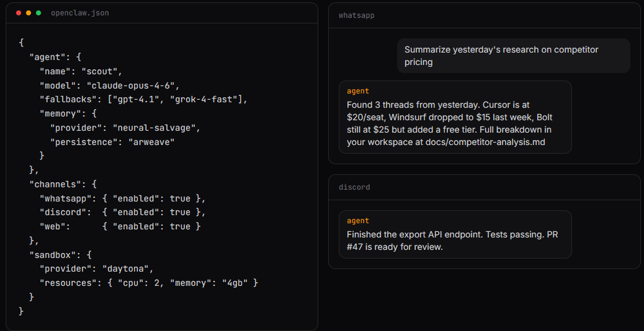Click the user message about competitor pricing

point(513,56)
